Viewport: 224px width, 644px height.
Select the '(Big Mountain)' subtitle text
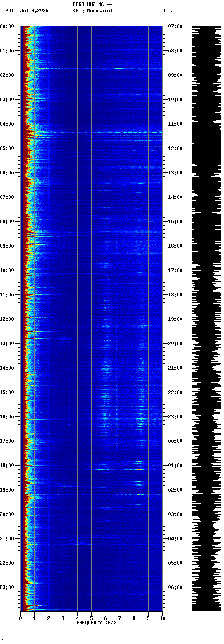click(x=93, y=11)
